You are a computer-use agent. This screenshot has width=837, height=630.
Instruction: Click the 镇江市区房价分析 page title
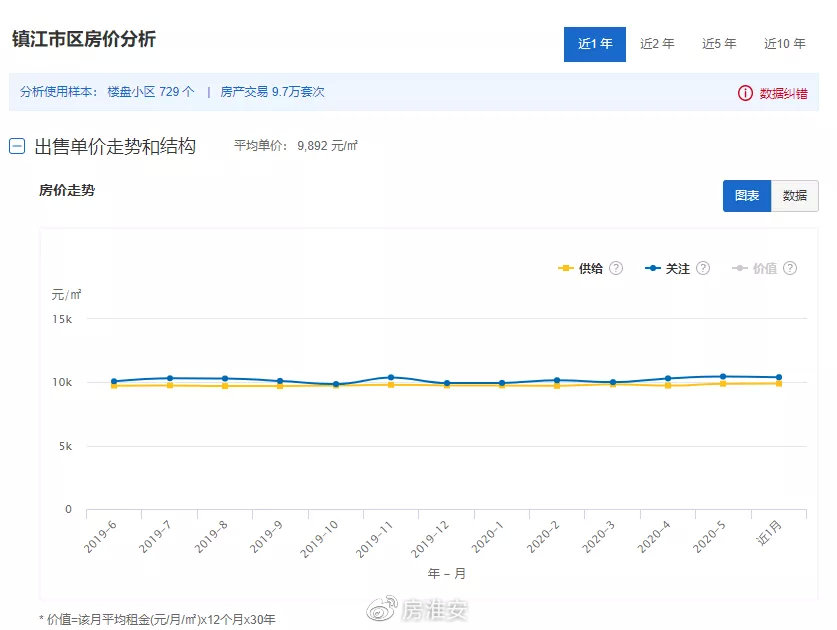(x=84, y=39)
